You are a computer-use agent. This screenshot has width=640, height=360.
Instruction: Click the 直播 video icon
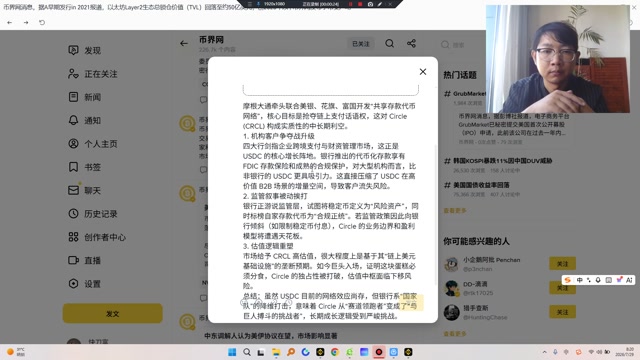click(73, 260)
